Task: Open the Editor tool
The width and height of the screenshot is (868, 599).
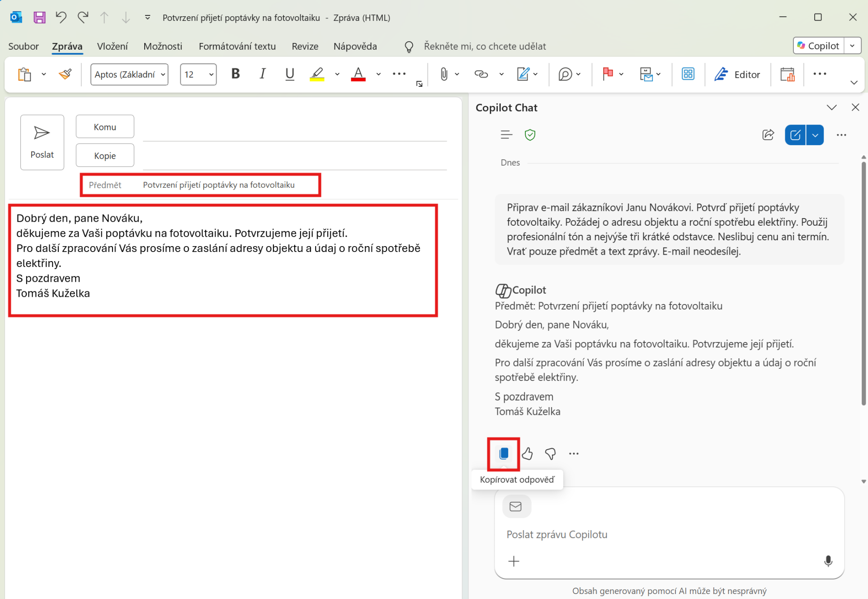Action: click(x=737, y=74)
